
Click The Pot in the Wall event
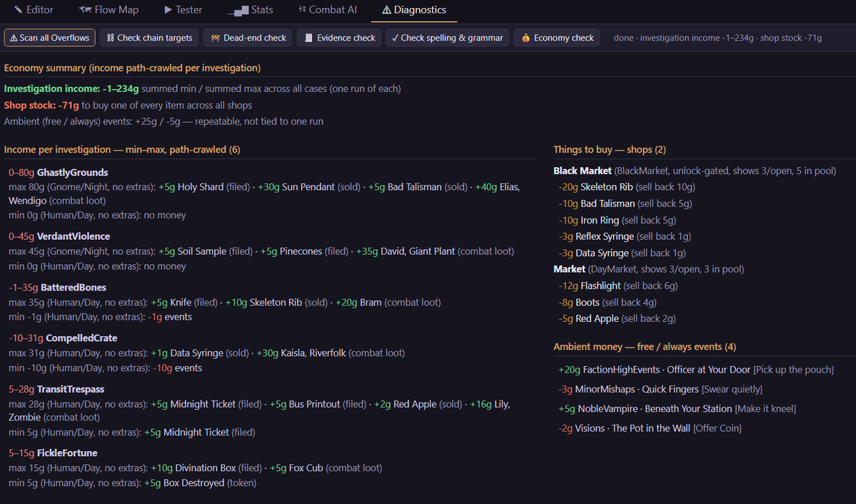pyautogui.click(x=650, y=428)
